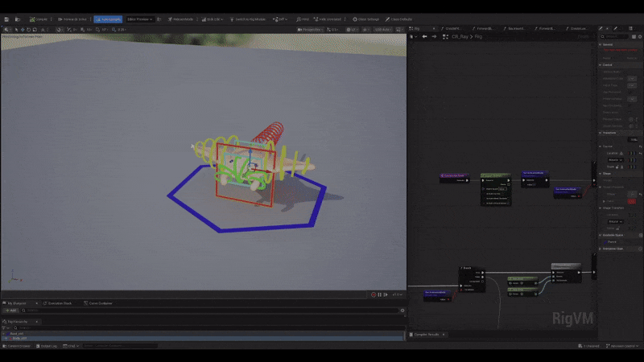Switch to the Compiler Results tab

[x=427, y=335]
